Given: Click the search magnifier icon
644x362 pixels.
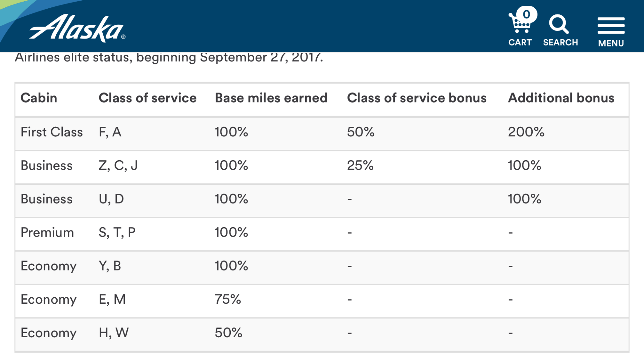Looking at the screenshot, I should (x=559, y=25).
